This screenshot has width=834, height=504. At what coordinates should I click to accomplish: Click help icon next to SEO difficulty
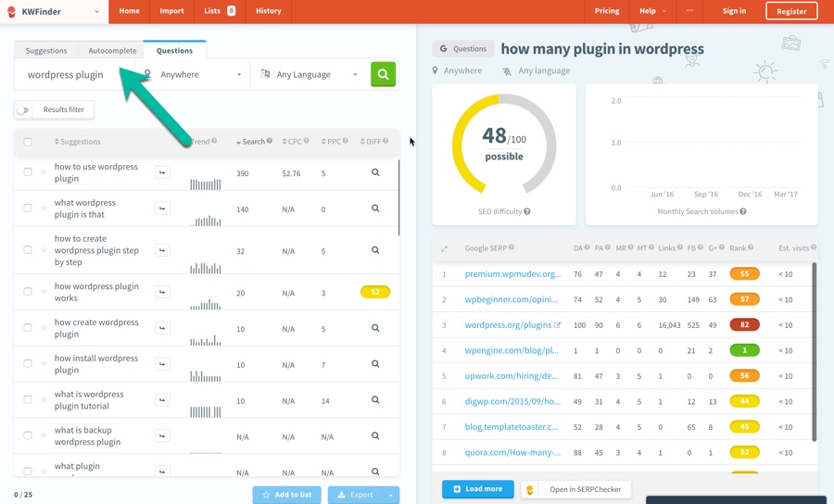(527, 211)
